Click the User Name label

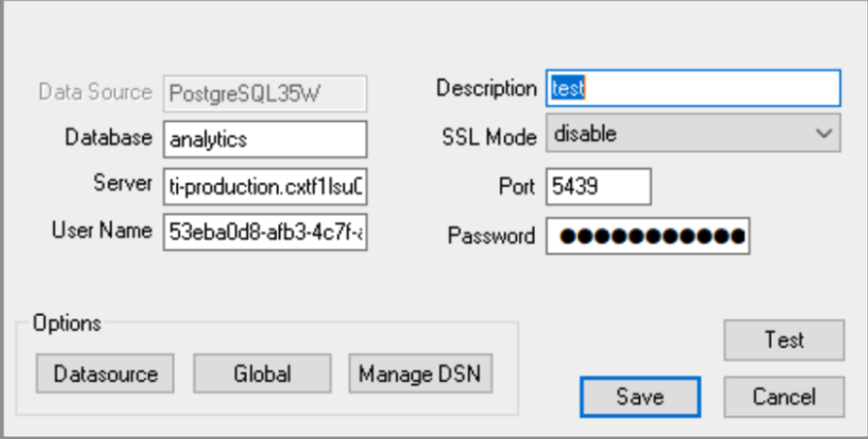(102, 231)
